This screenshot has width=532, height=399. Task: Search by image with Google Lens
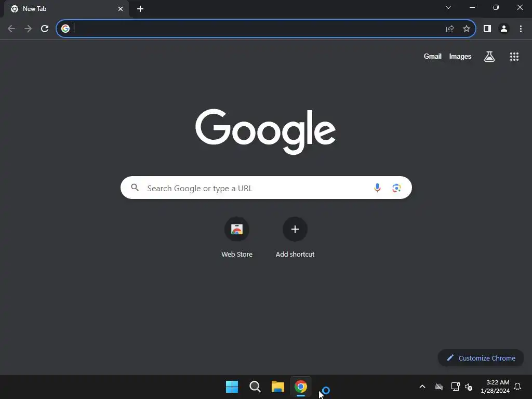click(x=396, y=188)
